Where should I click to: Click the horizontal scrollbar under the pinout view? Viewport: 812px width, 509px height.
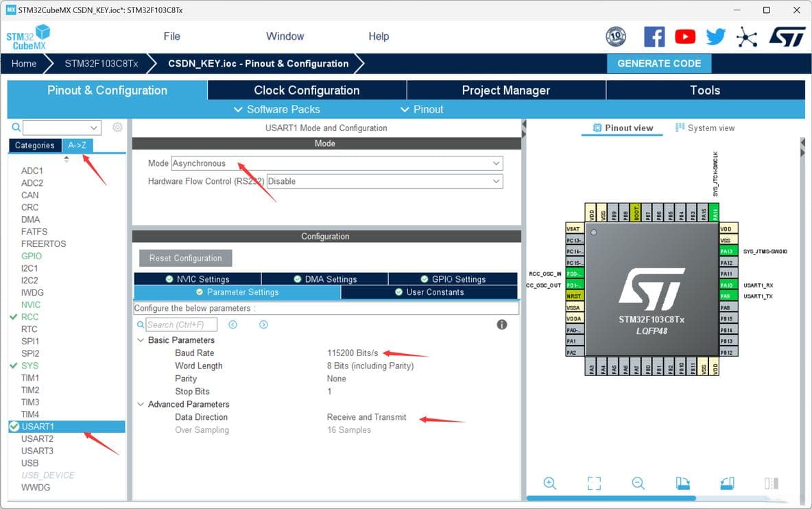(x=611, y=498)
